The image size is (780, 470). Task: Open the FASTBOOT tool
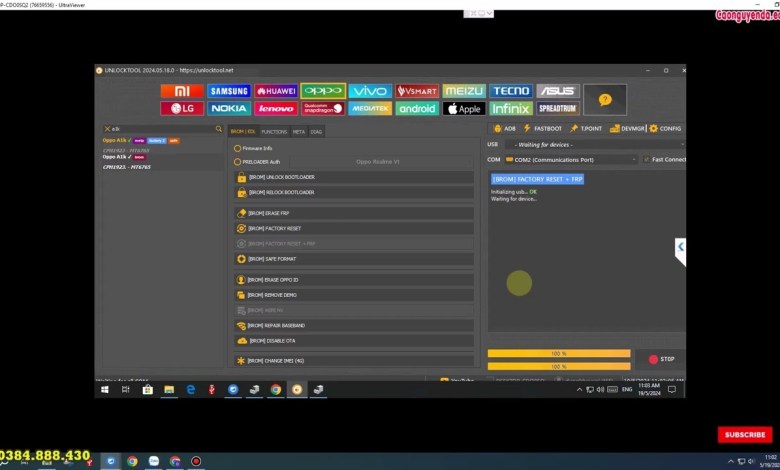point(543,128)
